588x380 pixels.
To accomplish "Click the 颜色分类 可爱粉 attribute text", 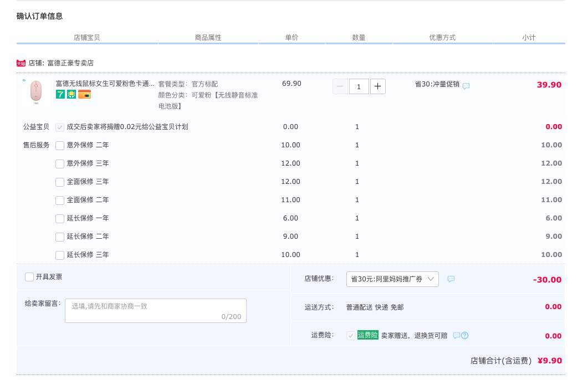I will (x=208, y=101).
